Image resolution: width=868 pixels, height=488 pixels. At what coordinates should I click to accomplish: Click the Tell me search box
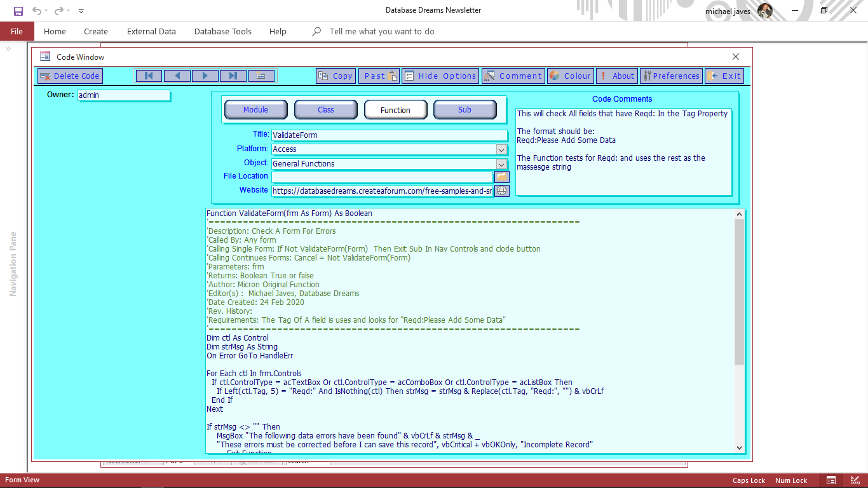pyautogui.click(x=382, y=31)
